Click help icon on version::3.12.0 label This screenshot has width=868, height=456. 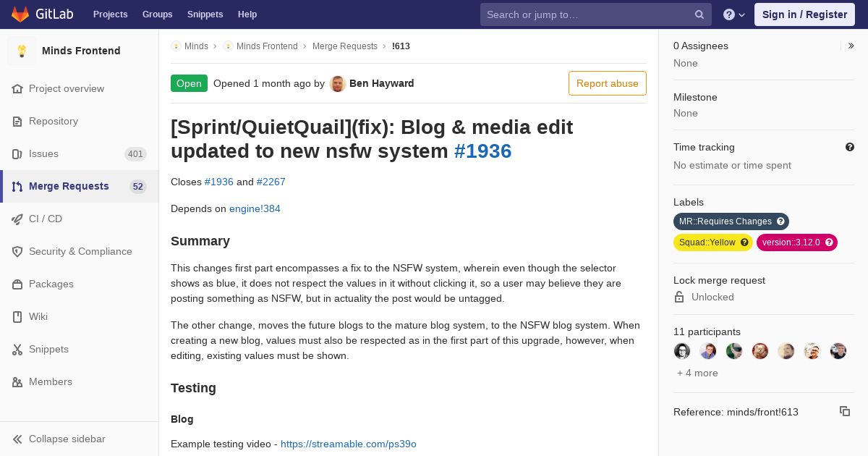[829, 242]
